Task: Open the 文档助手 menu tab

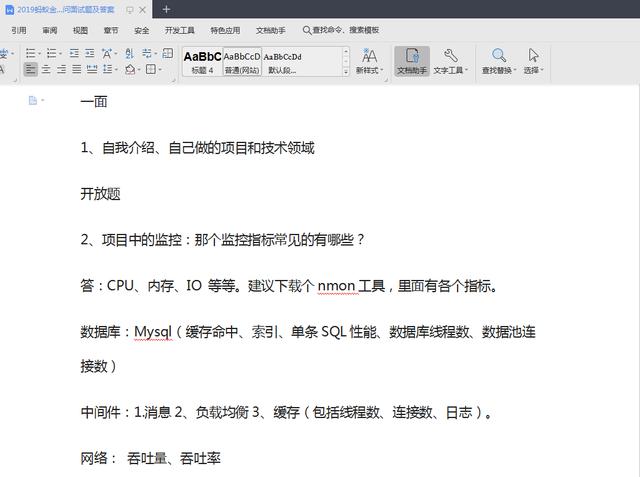Action: [271, 30]
